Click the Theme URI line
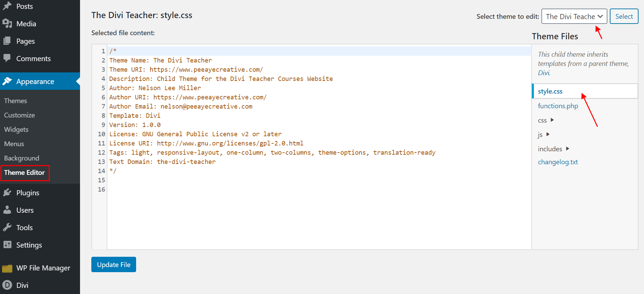Viewport: 644px width, 294px height. coord(186,69)
